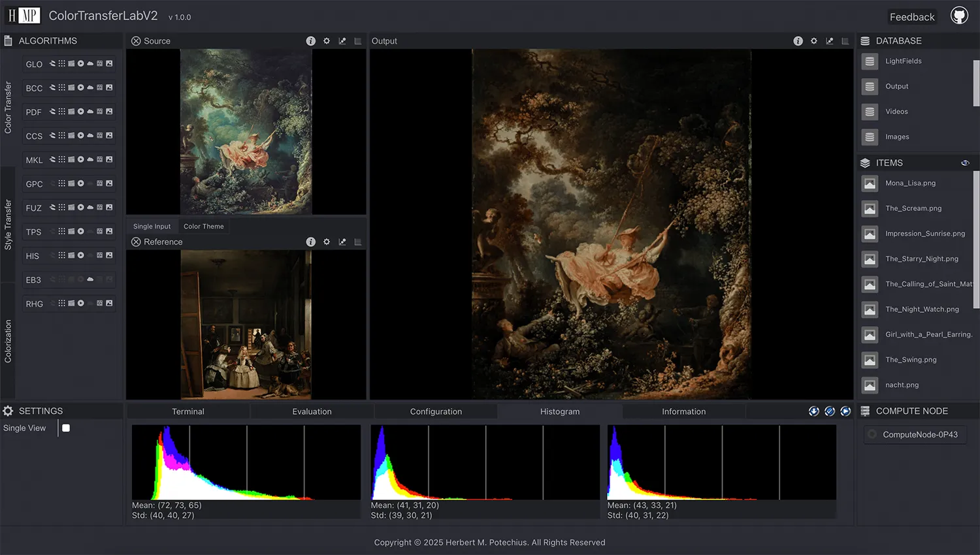This screenshot has height=555, width=980.
Task: Toggle the ITEMS visibility eye icon
Action: (x=965, y=163)
